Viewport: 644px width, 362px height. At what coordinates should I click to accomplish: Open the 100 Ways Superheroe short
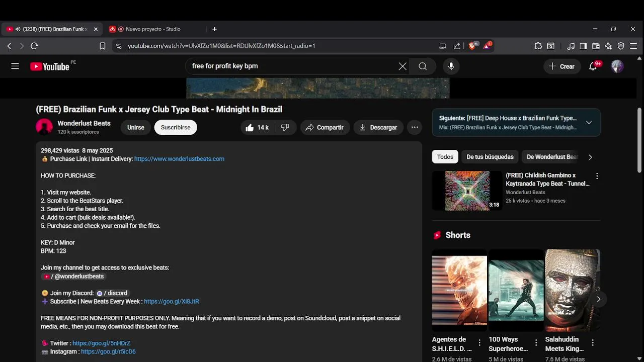(516, 290)
